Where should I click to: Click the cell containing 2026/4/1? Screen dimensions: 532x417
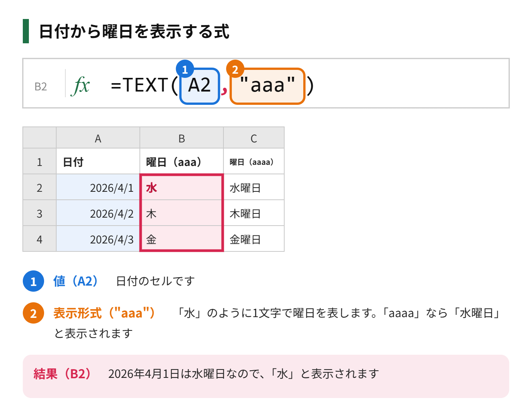[98, 187]
